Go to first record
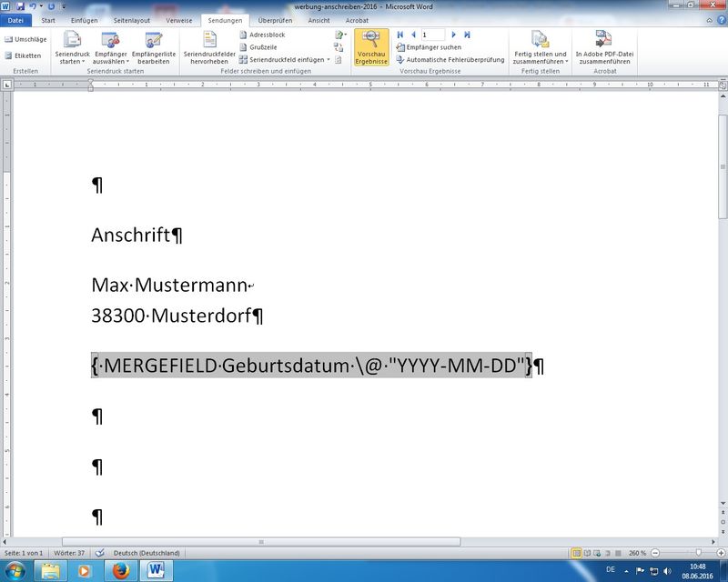 pos(400,35)
